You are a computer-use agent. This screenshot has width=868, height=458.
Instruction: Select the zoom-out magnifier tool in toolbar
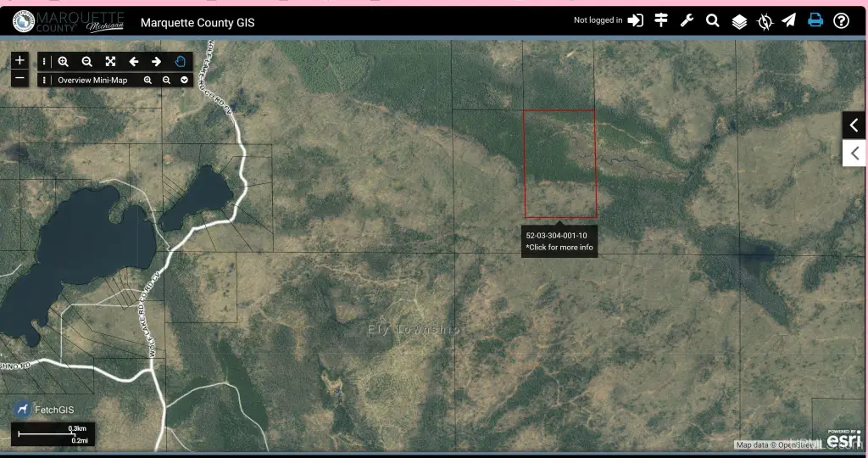[86, 62]
